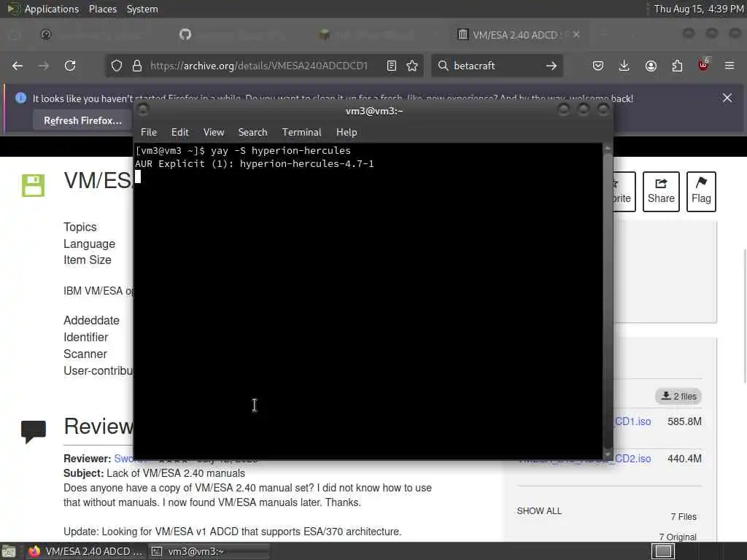This screenshot has height=560, width=747.
Task: Click the show desktop taskbar icon
Action: coord(9,551)
